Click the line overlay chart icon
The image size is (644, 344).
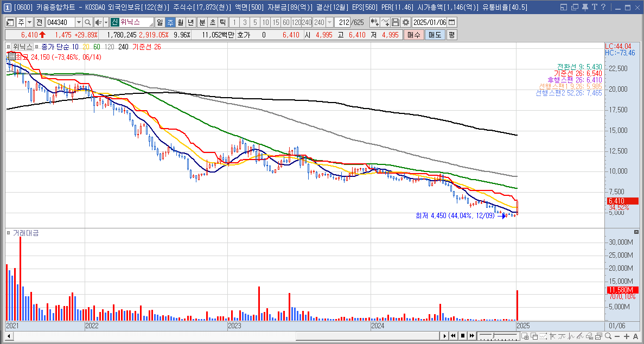point(385,22)
